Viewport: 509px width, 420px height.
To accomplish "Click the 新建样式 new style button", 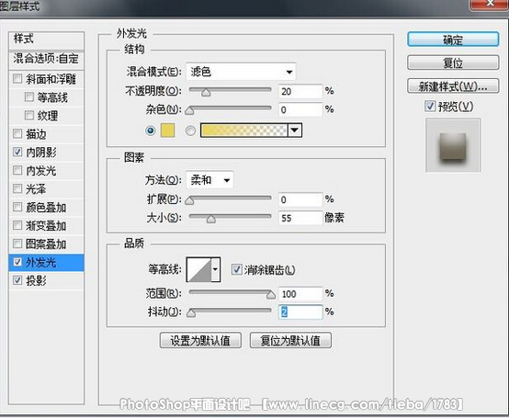I will tap(453, 86).
